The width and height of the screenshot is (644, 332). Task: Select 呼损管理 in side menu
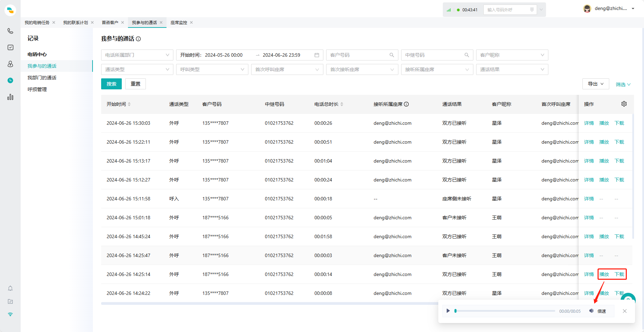tap(37, 89)
